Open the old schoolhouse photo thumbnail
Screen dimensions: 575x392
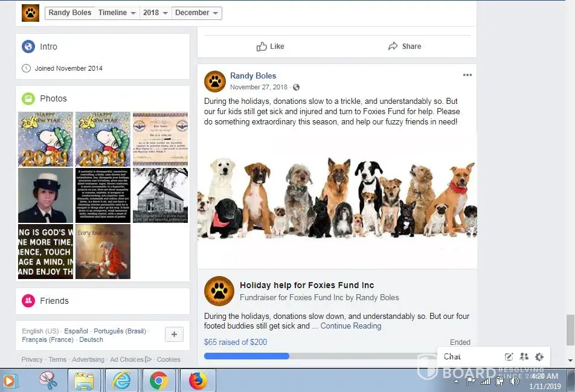(x=160, y=195)
